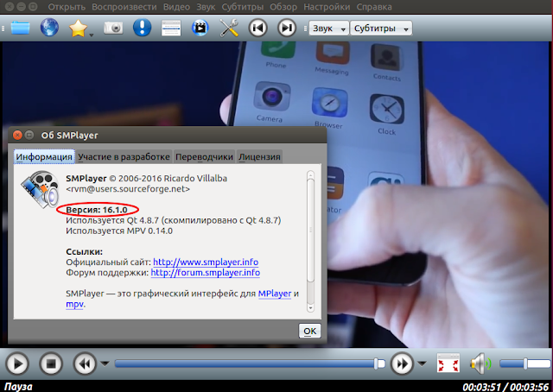Switch to Участие в разработке tab
The image size is (553, 392).
[x=124, y=157]
